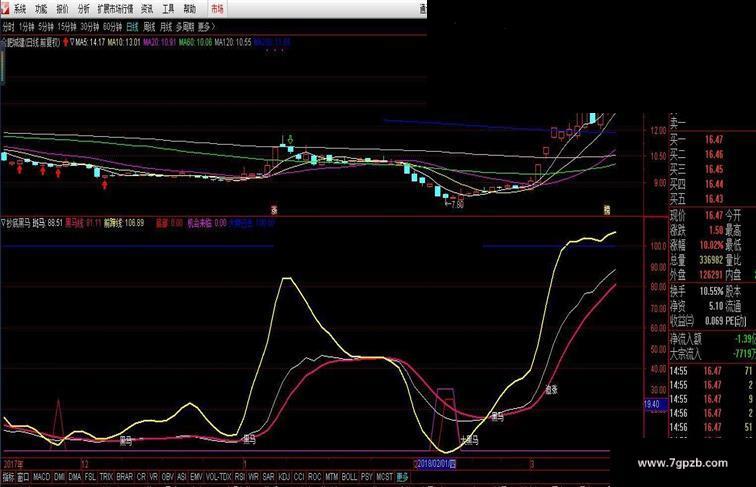This screenshot has width=756, height=487.
Task: Switch to the RSI indicator
Action: (x=240, y=477)
